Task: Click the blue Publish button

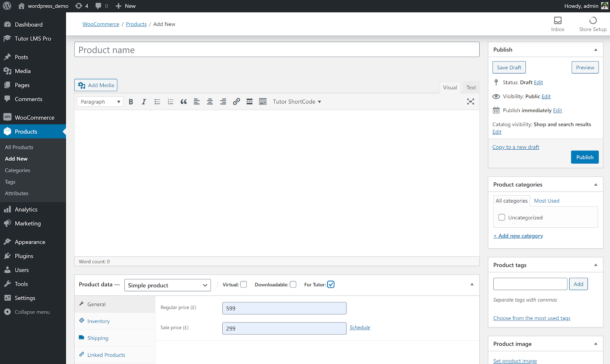Action: pos(585,157)
